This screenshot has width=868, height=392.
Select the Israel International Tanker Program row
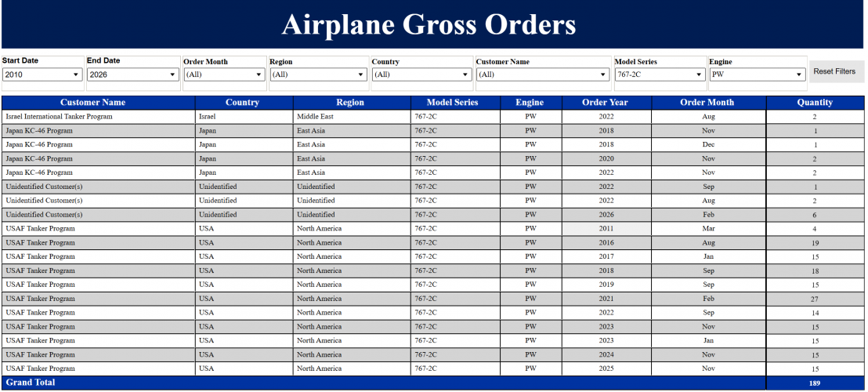click(x=433, y=117)
